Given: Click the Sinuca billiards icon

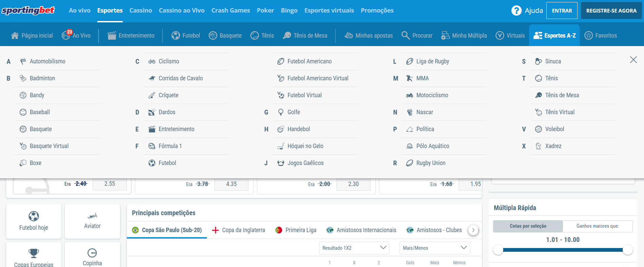Looking at the screenshot, I should coord(539,61).
